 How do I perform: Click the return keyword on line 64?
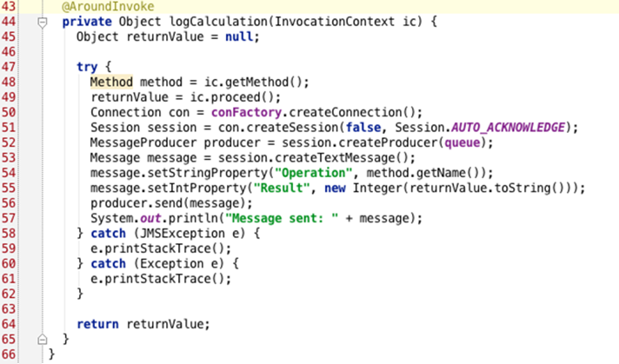point(99,324)
